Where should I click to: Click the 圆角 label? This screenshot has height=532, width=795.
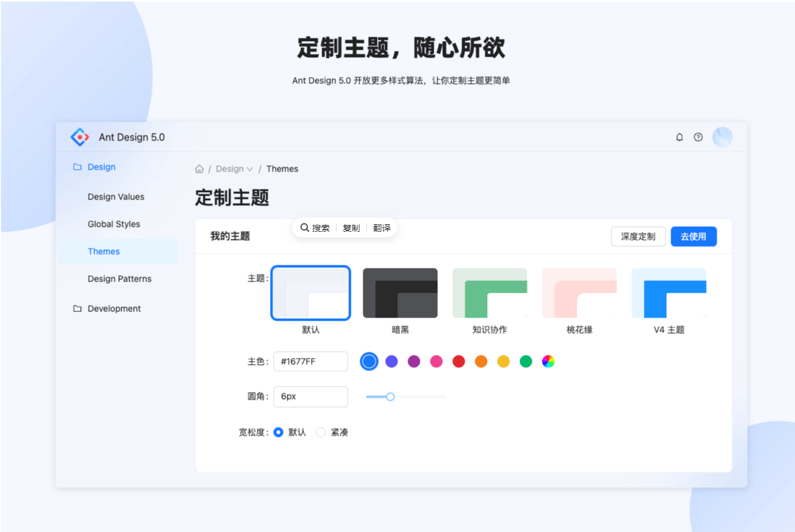258,397
